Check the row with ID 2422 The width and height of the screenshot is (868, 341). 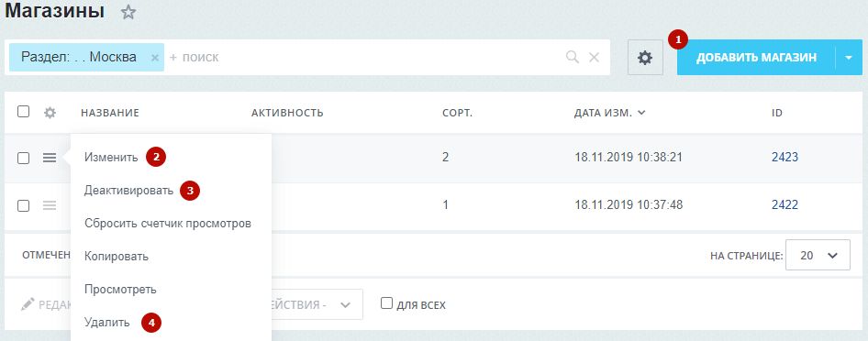(23, 205)
